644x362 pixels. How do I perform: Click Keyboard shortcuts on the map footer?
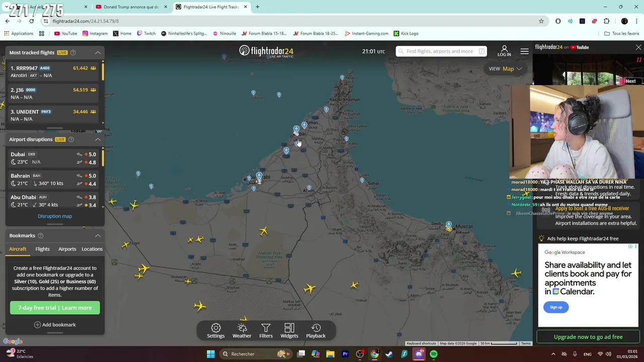pos(421,343)
